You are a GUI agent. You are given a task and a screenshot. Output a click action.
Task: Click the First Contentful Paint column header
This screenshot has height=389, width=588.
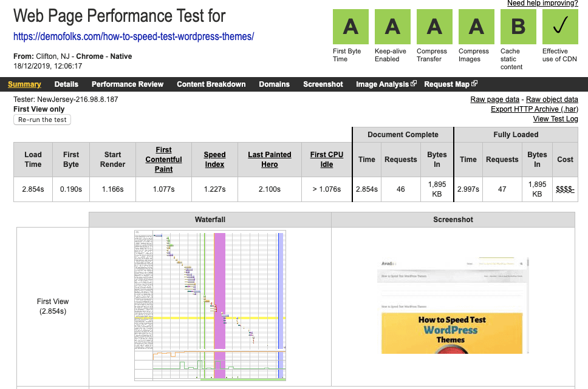tap(163, 160)
